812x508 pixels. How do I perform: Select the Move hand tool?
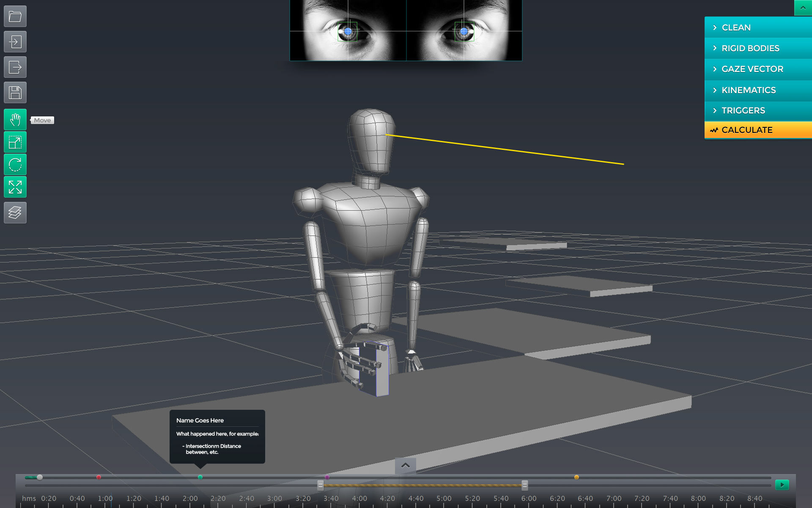(x=15, y=120)
